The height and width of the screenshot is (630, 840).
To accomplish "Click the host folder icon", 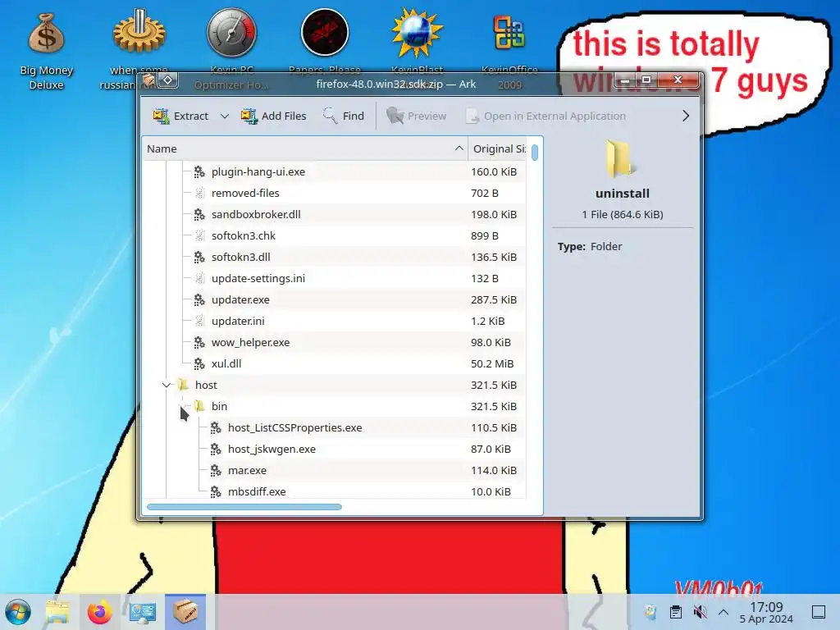I will click(183, 385).
